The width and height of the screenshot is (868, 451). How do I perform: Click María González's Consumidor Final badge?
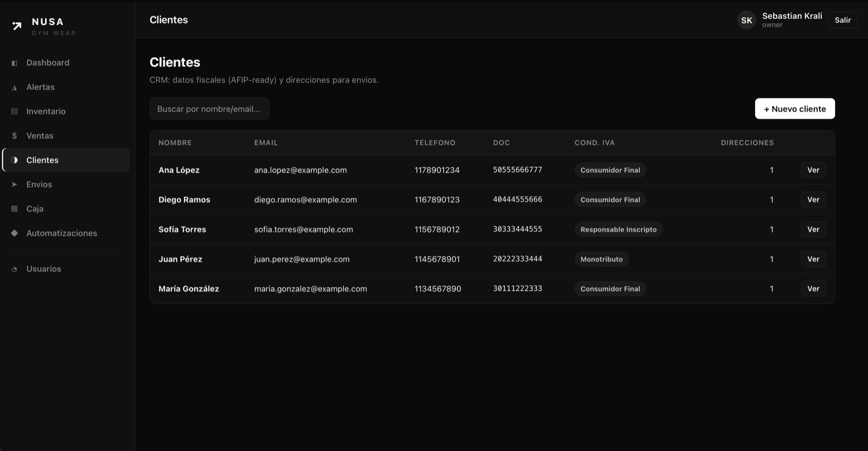click(610, 289)
